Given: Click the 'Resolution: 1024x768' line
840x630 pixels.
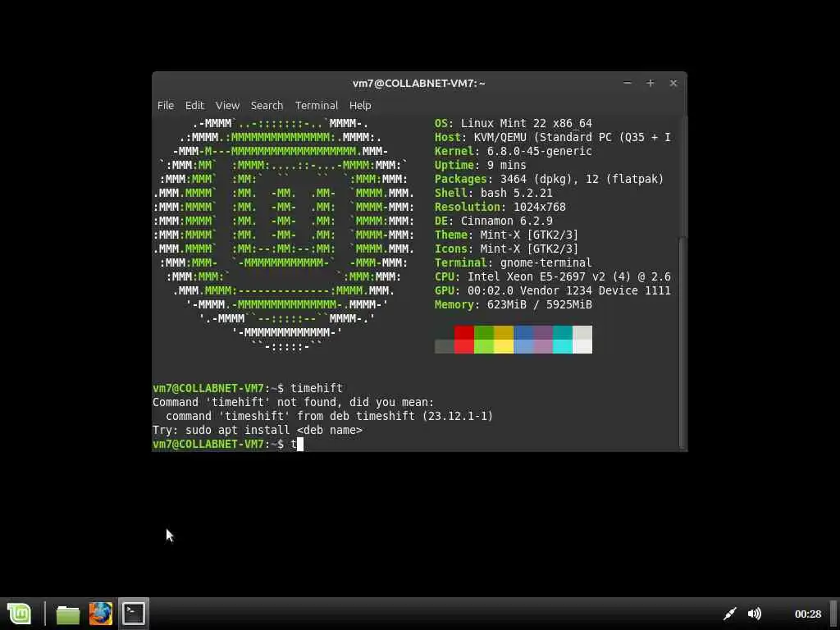Looking at the screenshot, I should click(500, 207).
